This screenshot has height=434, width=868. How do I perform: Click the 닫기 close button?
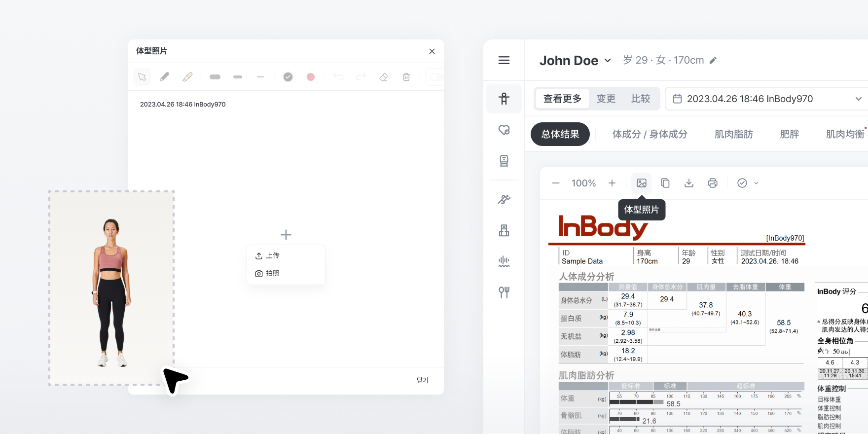[x=423, y=380]
